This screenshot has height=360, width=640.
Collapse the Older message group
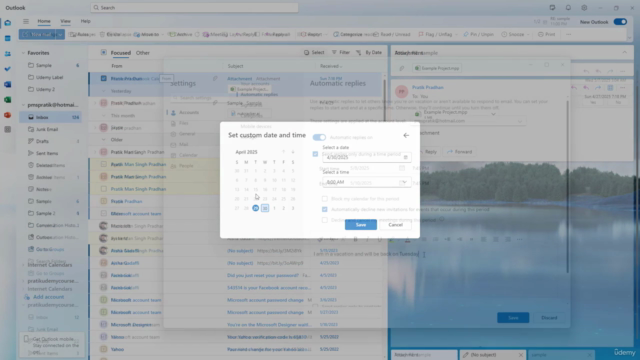pos(103,140)
